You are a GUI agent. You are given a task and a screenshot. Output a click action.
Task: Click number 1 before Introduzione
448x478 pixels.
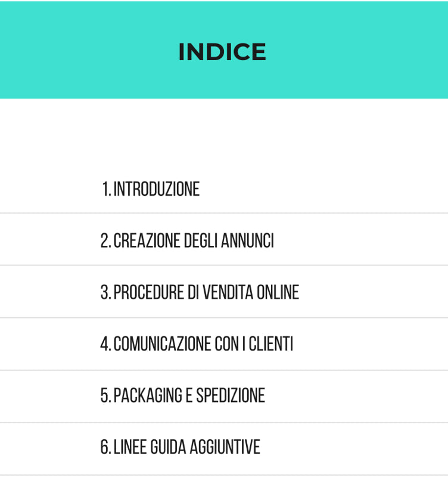[x=105, y=189]
